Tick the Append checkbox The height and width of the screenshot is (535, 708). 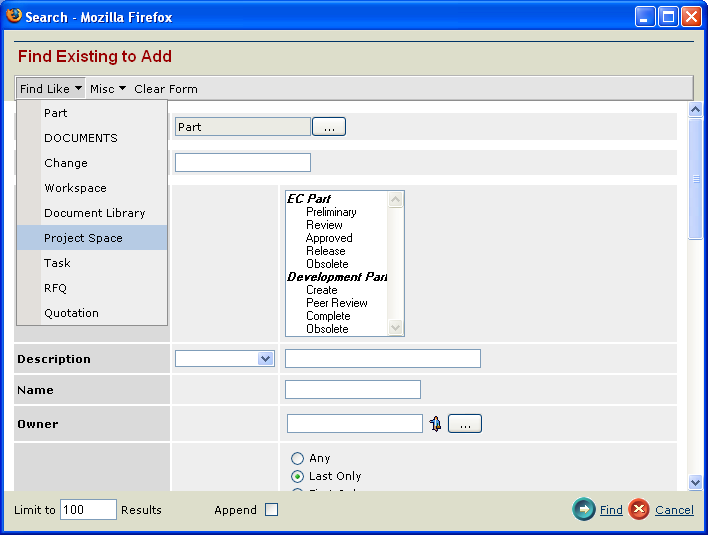(x=271, y=510)
